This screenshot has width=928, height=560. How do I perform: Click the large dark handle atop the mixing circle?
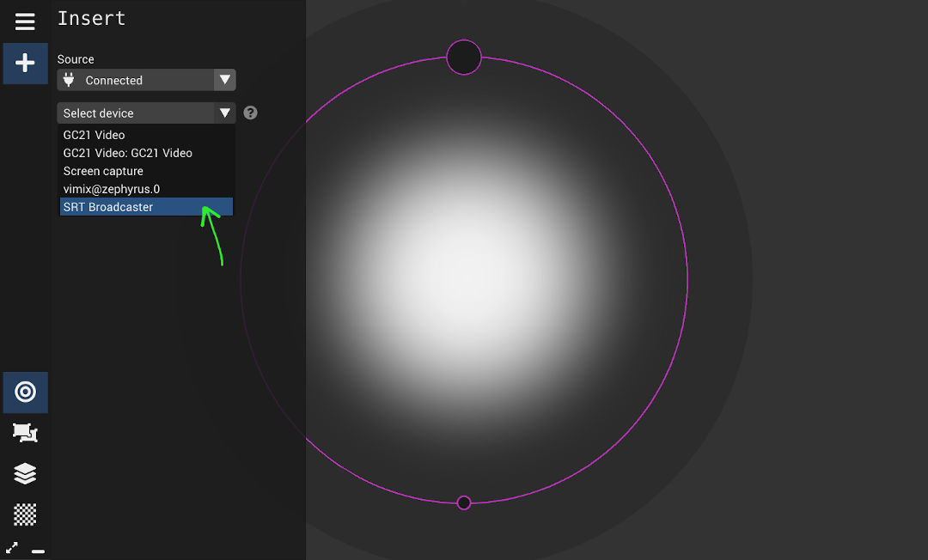coord(464,58)
